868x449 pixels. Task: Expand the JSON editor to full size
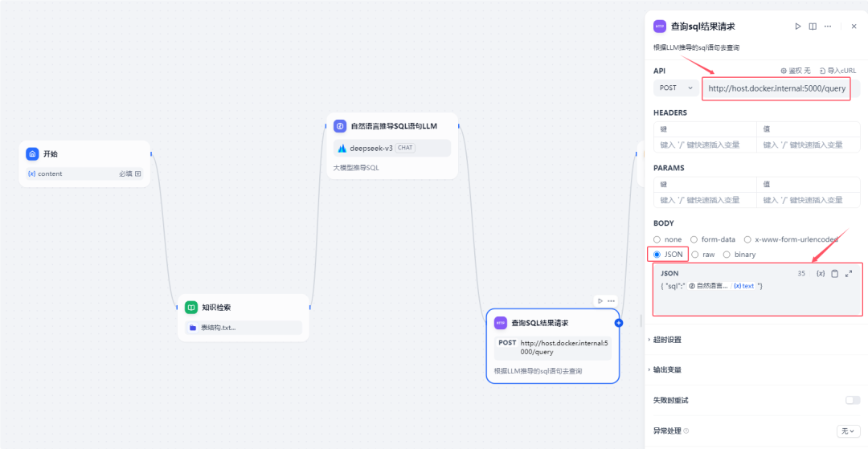pos(849,274)
